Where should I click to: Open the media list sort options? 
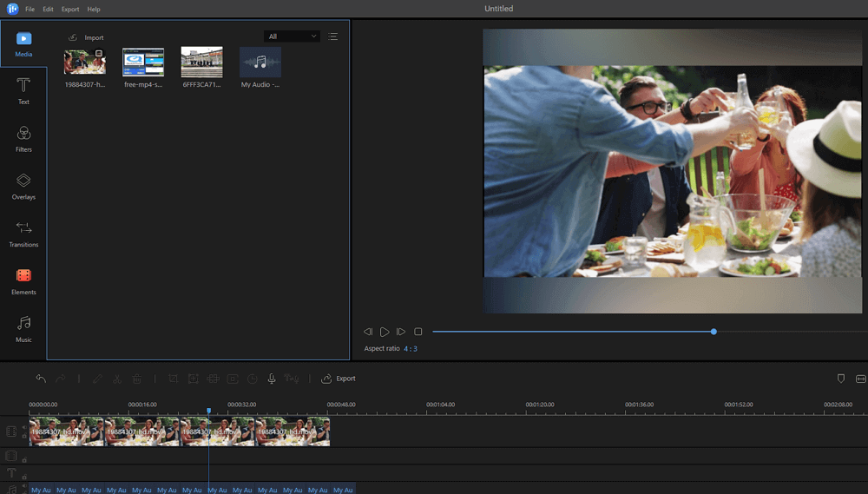[x=333, y=36]
